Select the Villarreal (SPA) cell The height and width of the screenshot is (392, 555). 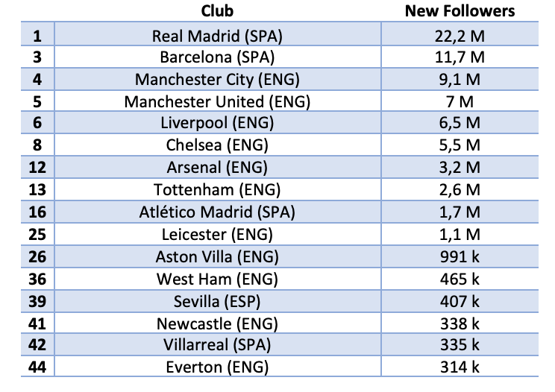coord(217,345)
